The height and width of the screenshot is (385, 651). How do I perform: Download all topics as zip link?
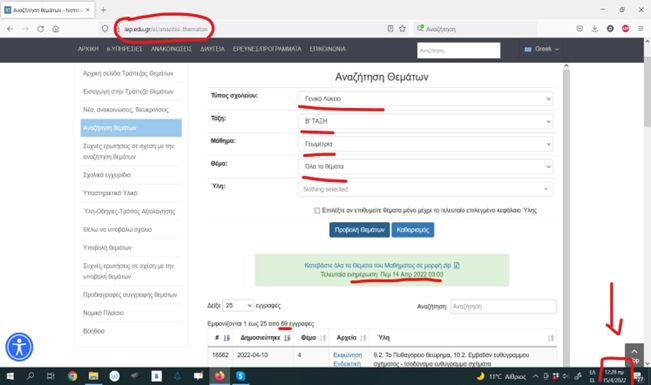tap(382, 265)
